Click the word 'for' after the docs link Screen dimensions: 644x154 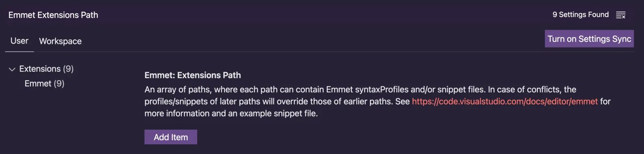coord(605,101)
